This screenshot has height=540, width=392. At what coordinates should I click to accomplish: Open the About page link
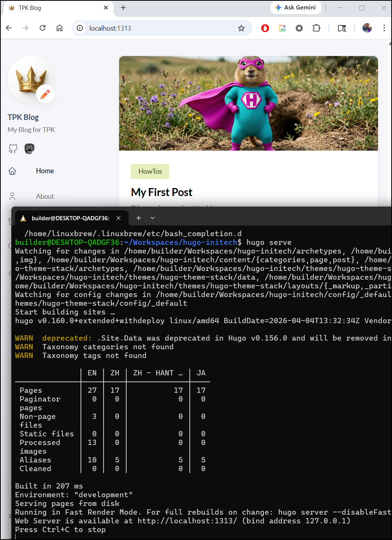(x=45, y=196)
